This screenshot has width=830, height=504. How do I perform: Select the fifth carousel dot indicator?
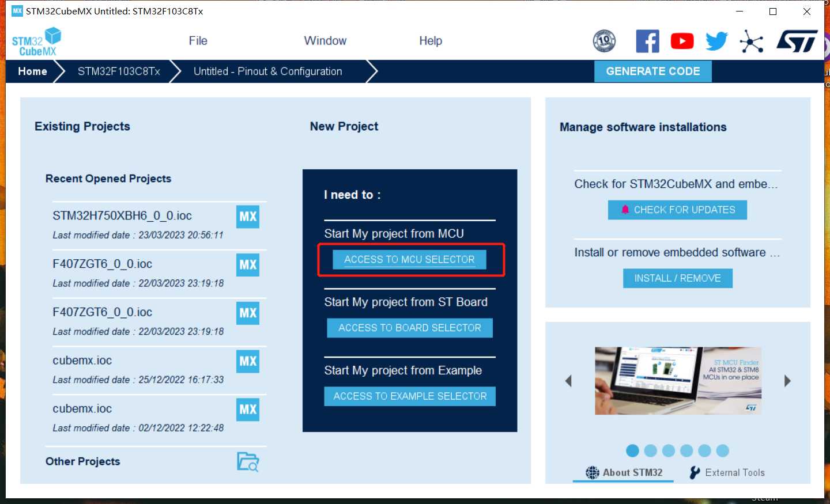704,450
